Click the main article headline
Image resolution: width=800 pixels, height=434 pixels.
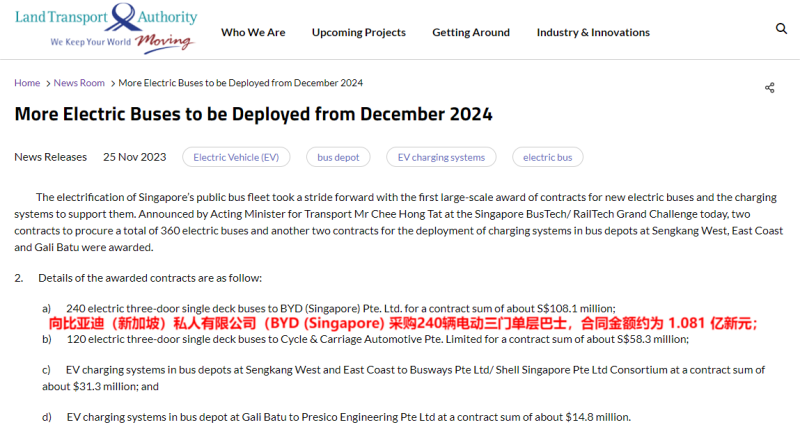coord(253,114)
